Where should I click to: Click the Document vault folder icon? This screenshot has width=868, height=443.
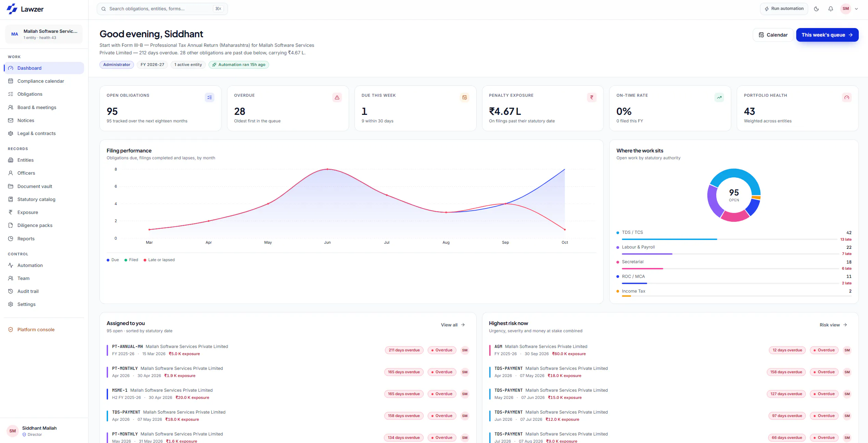click(11, 186)
